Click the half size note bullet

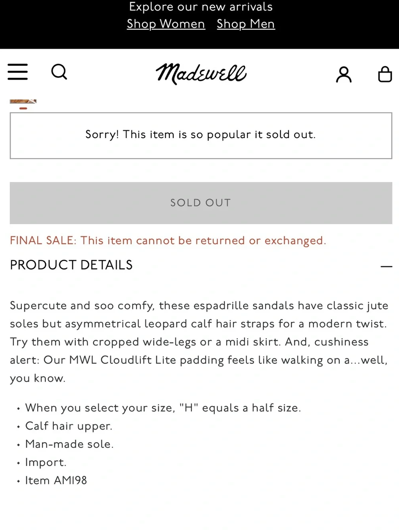click(163, 408)
